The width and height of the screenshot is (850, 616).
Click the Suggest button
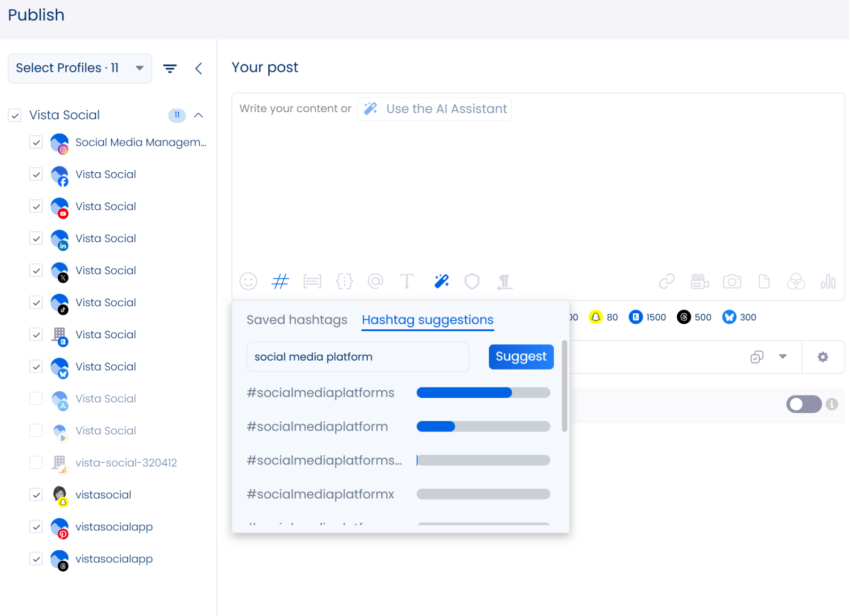(521, 357)
